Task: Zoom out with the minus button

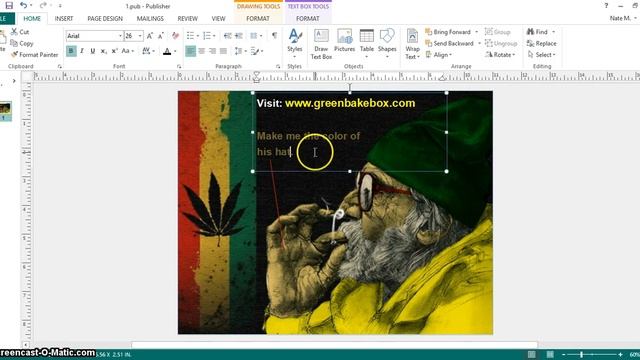Action: coord(564,355)
